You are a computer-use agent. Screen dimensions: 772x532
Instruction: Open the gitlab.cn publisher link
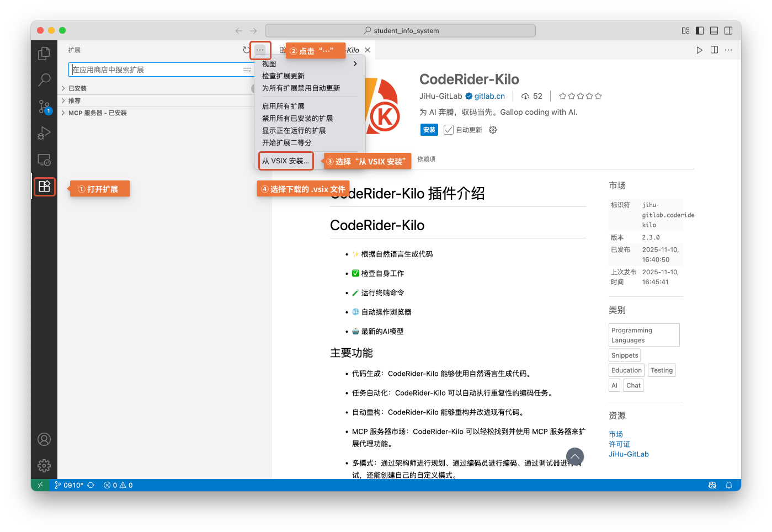pos(489,96)
